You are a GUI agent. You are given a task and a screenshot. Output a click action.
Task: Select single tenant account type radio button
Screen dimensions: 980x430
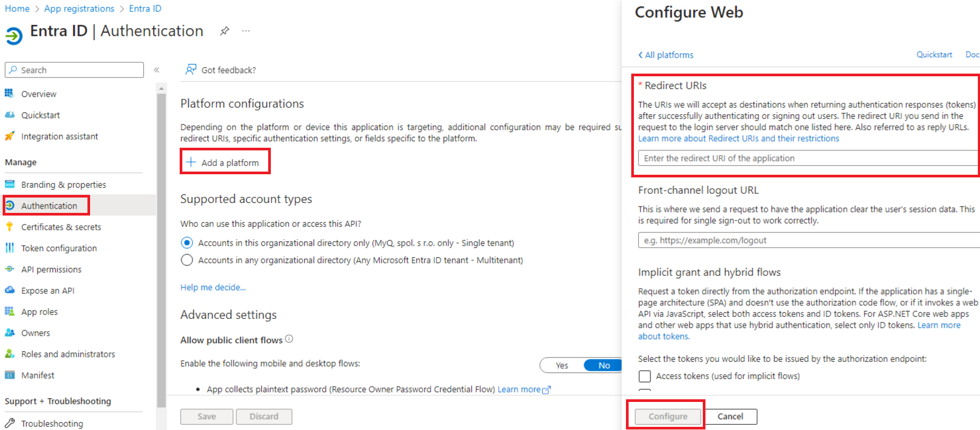(187, 243)
